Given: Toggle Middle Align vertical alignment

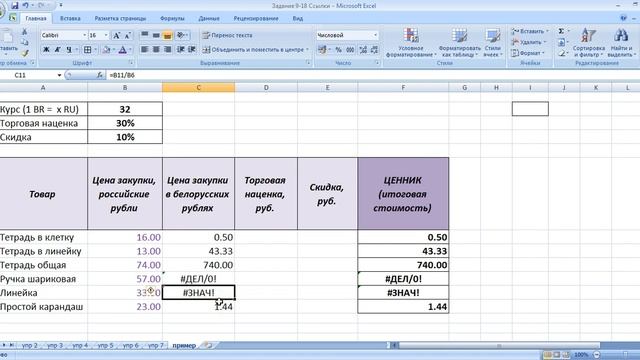Looking at the screenshot, I should [156, 36].
